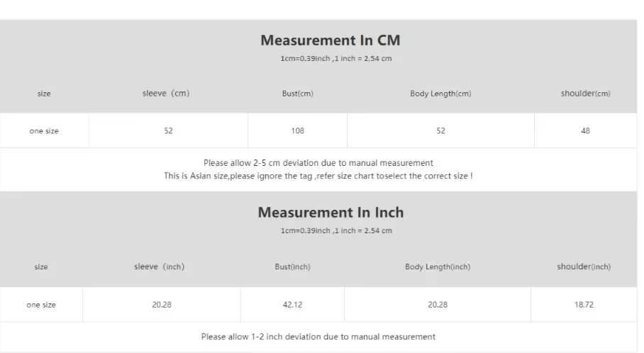Click the 'one size' cell in inch table
The image size is (644, 353).
point(41,305)
